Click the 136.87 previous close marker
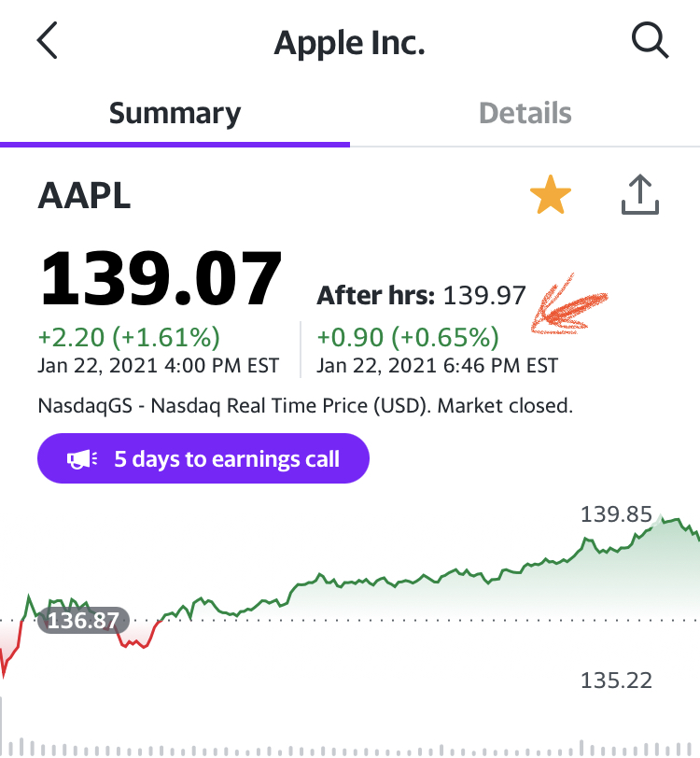The image size is (700, 758). point(81,621)
